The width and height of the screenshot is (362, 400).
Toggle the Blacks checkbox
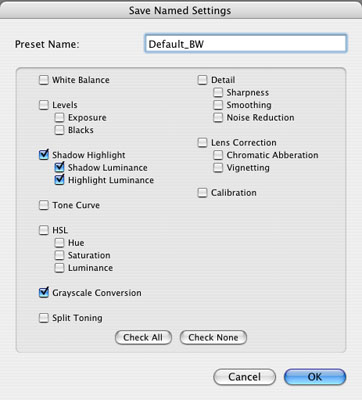coord(59,130)
